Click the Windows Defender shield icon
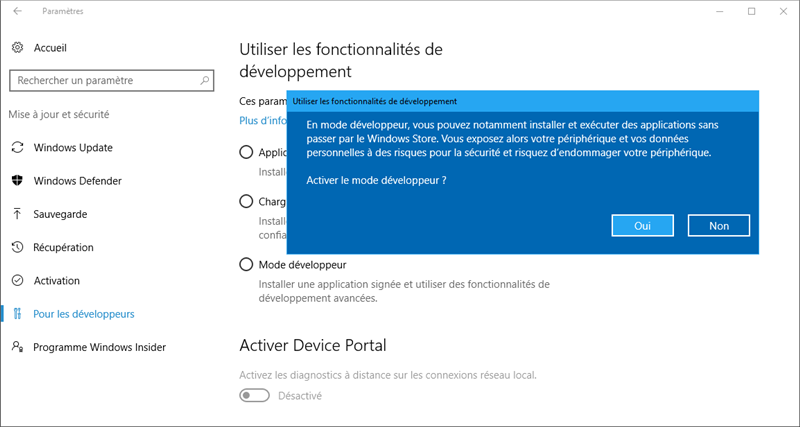 click(17, 181)
